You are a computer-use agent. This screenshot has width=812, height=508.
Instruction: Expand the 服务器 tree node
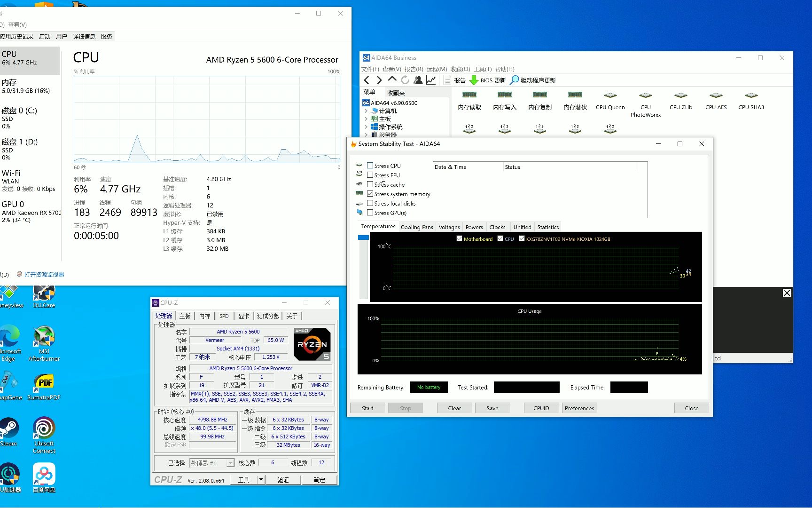pos(366,135)
